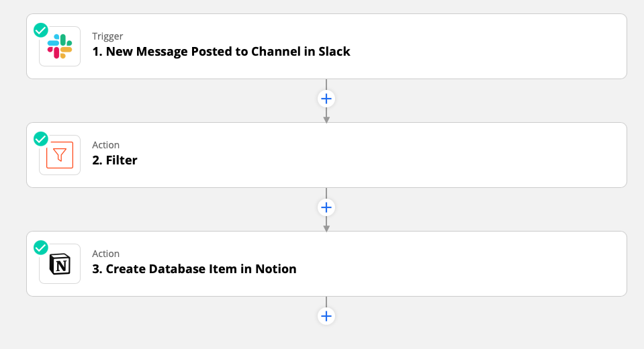The width and height of the screenshot is (644, 349).
Task: Open "3. Create Database Item in Notion" title
Action: [194, 269]
